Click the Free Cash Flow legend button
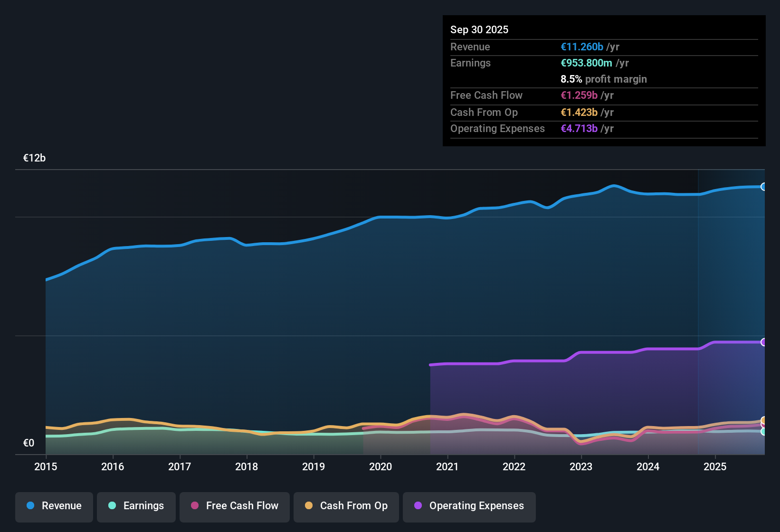 (x=235, y=506)
